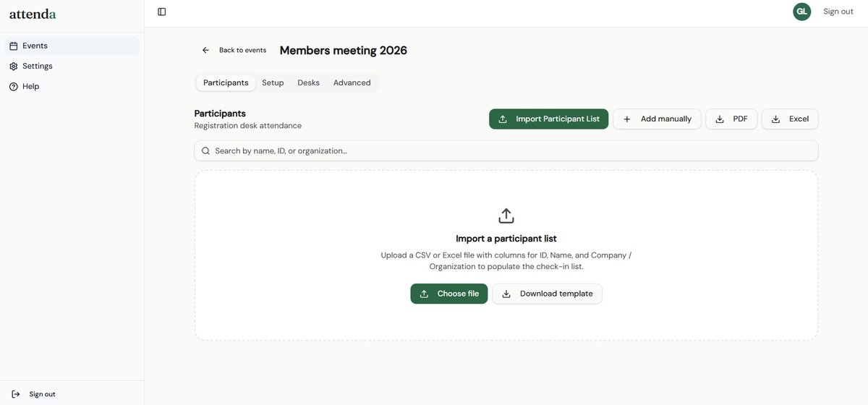Viewport: 868px width, 405px height.
Task: Click the Add manually button
Action: [658, 119]
